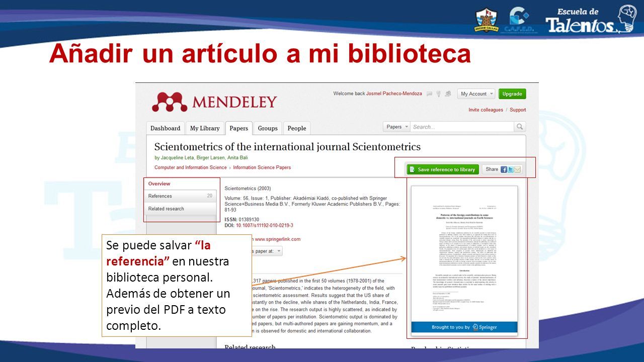Share paper on Twitter
Viewport: 644px width, 362px height.
pyautogui.click(x=510, y=169)
